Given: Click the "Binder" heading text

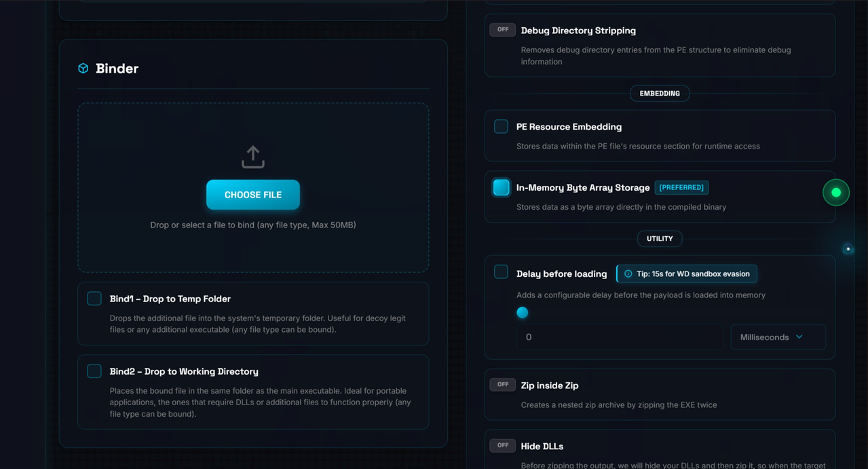Looking at the screenshot, I should pyautogui.click(x=117, y=69).
